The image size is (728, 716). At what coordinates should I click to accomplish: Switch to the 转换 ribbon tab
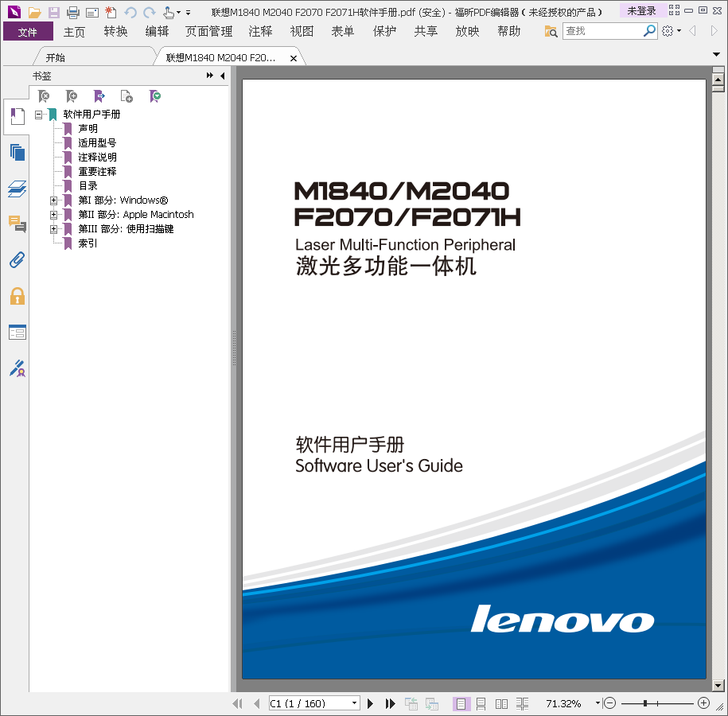tap(115, 31)
